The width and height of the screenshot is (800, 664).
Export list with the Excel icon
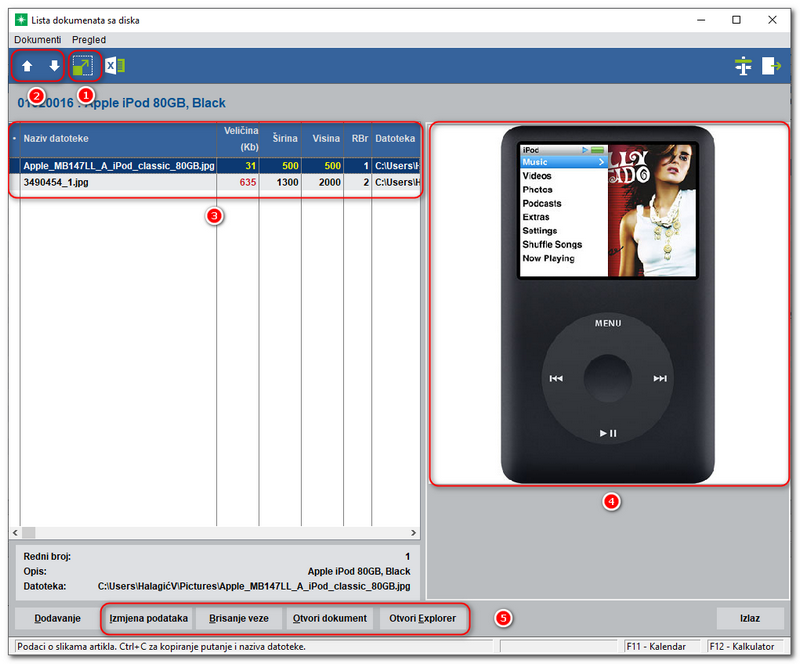tap(115, 66)
